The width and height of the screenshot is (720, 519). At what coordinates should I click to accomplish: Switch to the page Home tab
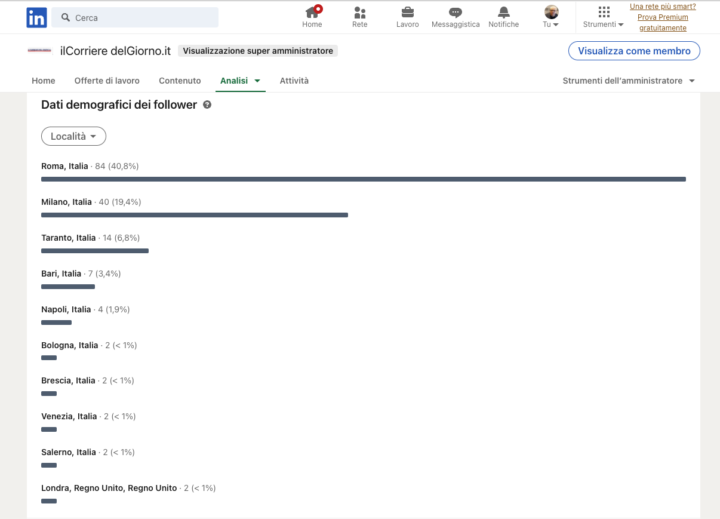tap(43, 81)
